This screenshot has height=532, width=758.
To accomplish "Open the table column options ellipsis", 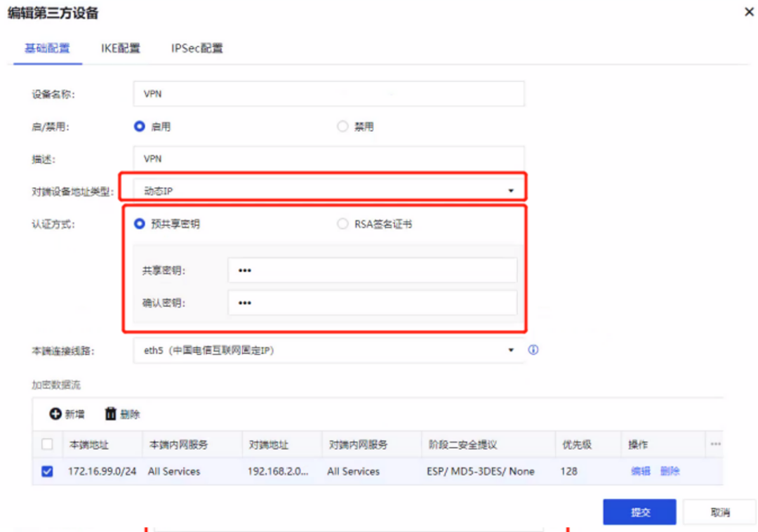I will (x=715, y=444).
